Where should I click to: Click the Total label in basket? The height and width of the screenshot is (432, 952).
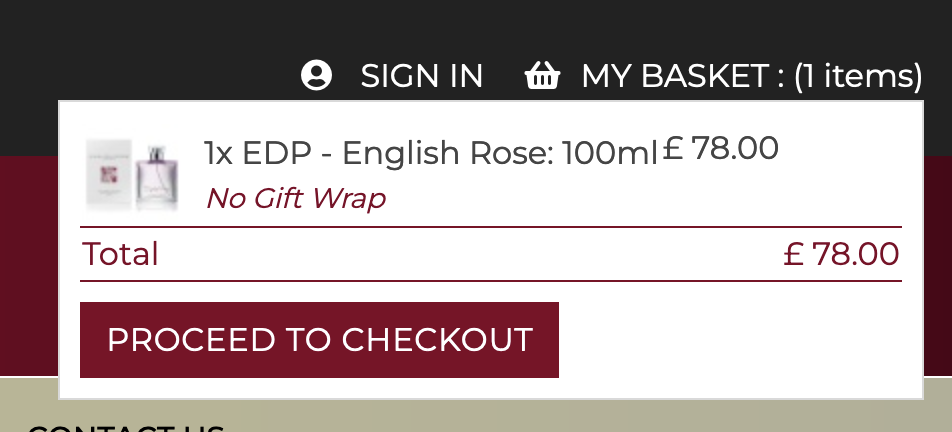point(120,254)
